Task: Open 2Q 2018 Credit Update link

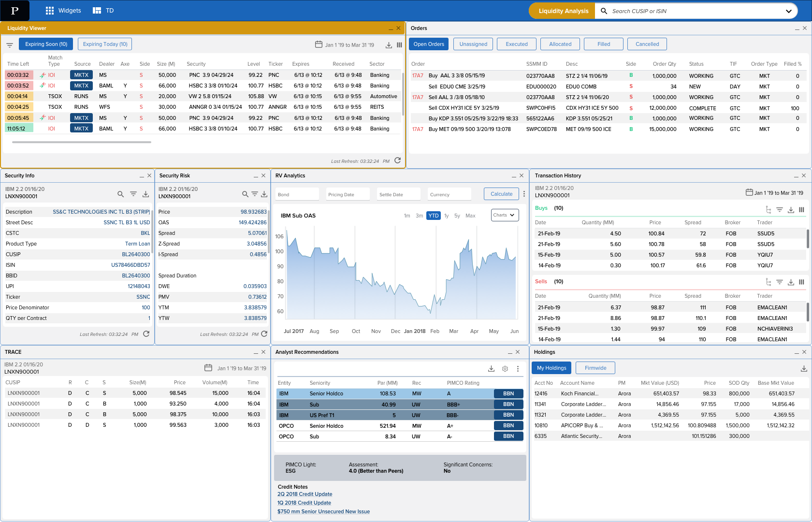Action: [x=304, y=494]
